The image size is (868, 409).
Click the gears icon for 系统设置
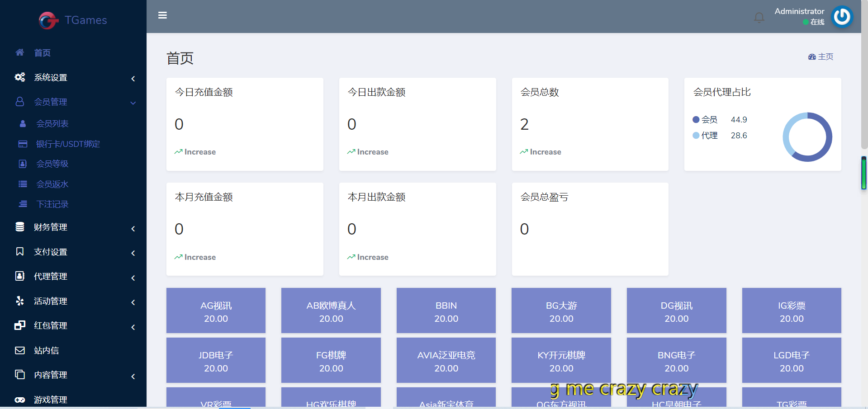pyautogui.click(x=20, y=77)
